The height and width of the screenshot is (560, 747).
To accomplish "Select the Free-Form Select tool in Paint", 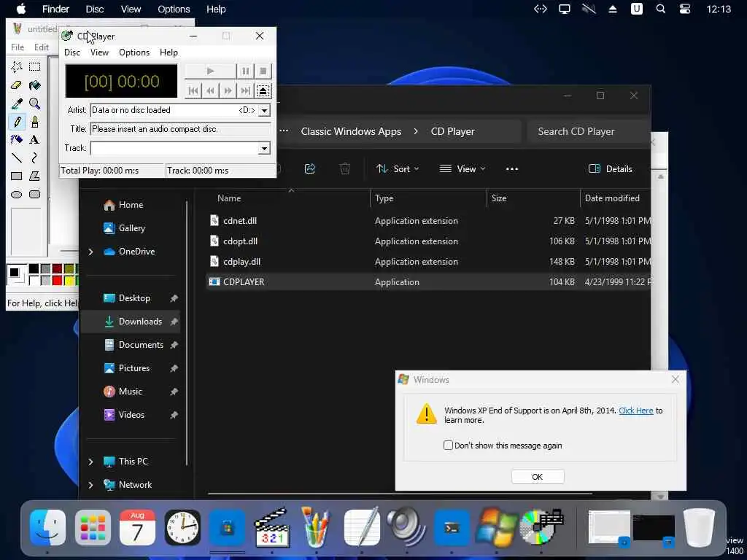I will point(17,66).
